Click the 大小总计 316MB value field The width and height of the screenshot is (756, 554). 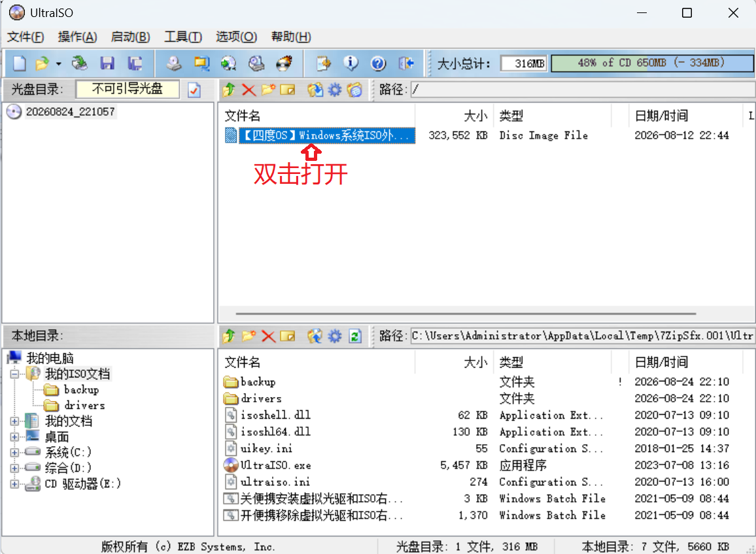click(x=524, y=63)
